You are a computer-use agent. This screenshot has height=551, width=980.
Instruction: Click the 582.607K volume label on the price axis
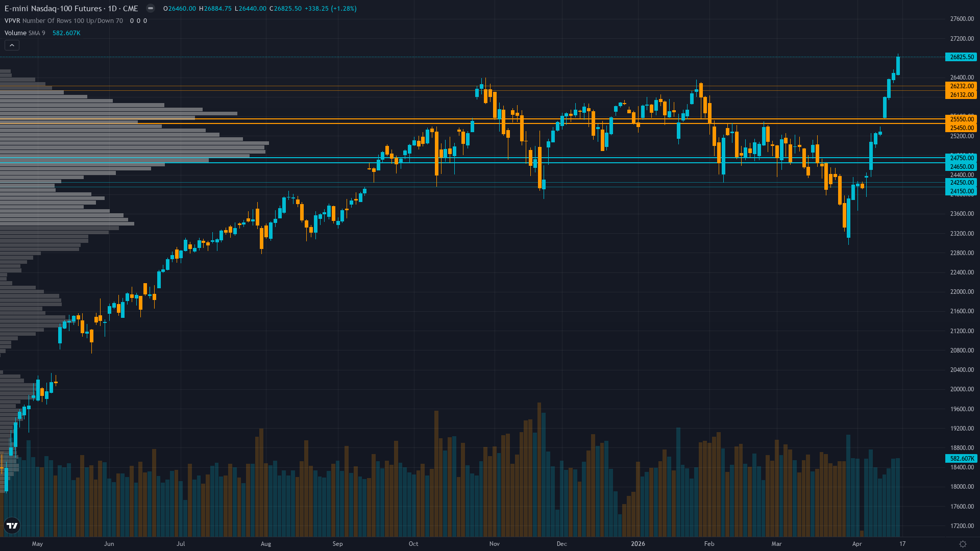click(961, 459)
